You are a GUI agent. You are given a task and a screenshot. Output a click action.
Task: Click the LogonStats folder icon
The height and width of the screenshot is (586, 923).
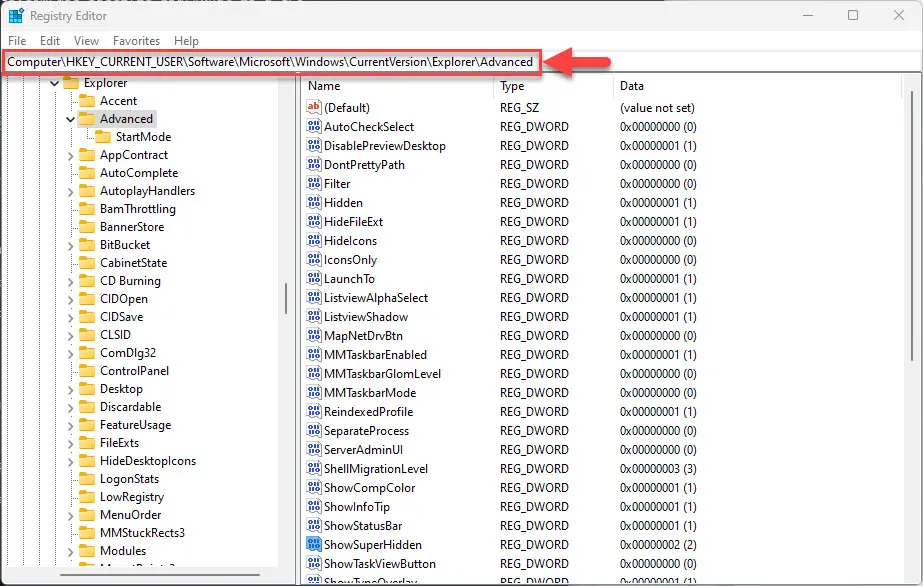(87, 479)
